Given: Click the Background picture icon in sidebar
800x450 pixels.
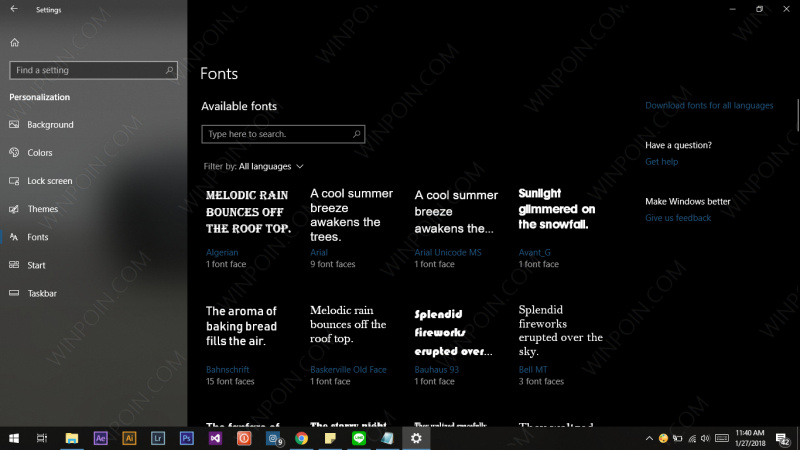Looking at the screenshot, I should coord(14,124).
